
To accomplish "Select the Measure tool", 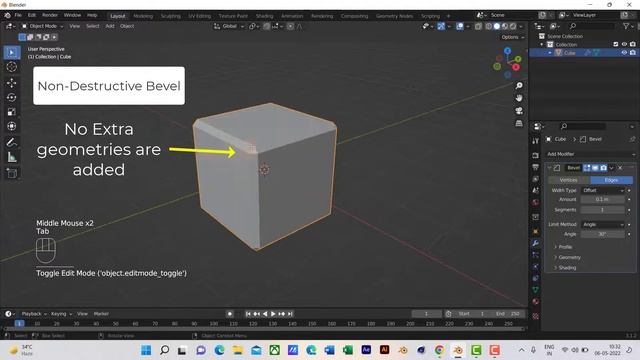I will pyautogui.click(x=12, y=157).
